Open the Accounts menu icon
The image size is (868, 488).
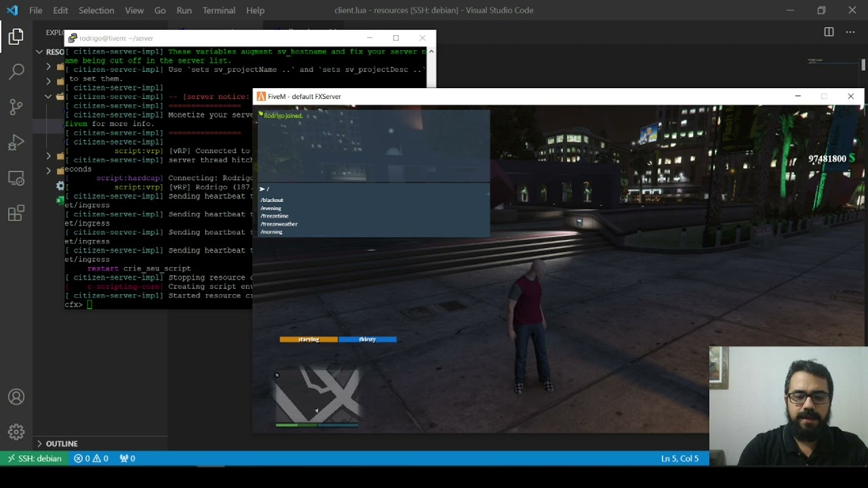pos(16,397)
